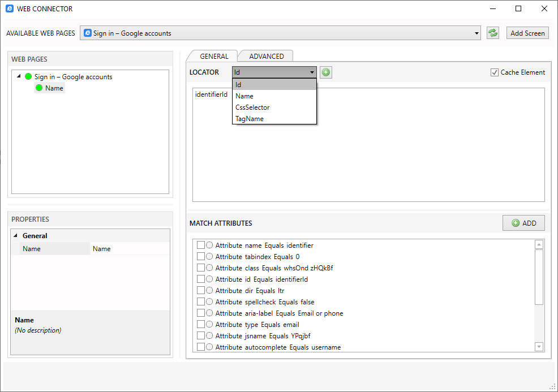The image size is (558, 392).
Task: Click the Web Connector icon in the title bar
Action: pos(9,8)
